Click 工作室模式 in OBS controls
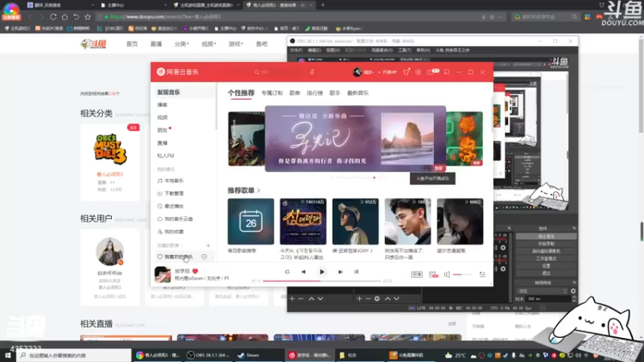The height and width of the screenshot is (362, 644). (546, 258)
